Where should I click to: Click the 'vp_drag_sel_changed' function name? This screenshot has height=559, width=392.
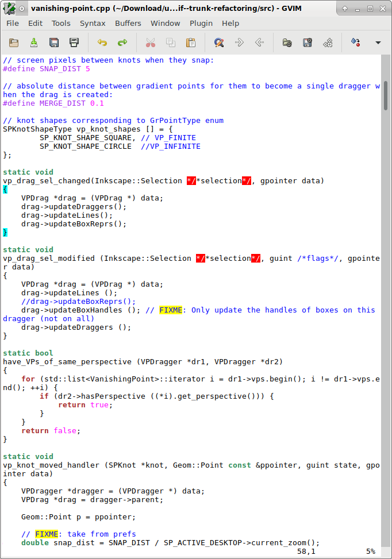tap(47, 181)
